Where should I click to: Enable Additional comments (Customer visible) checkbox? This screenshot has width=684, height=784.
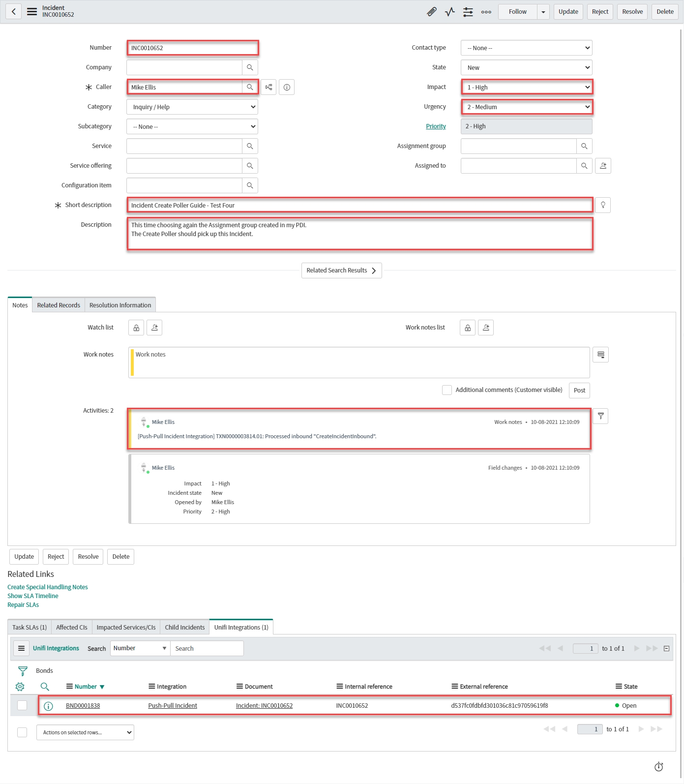click(446, 390)
